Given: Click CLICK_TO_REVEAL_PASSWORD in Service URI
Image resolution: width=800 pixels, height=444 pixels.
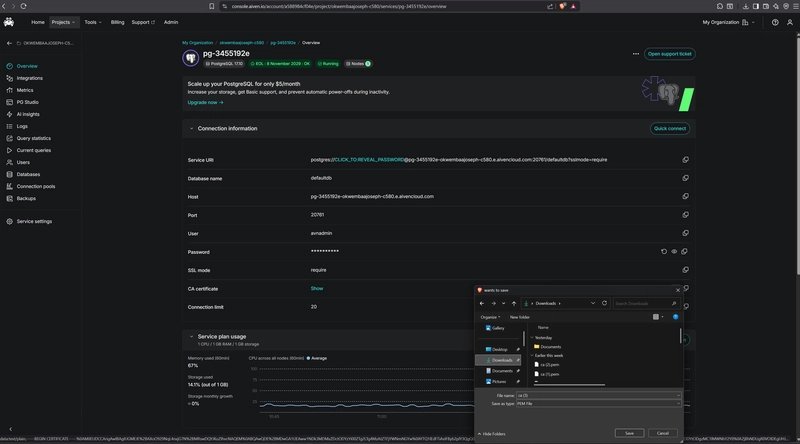Looking at the screenshot, I should pos(369,160).
